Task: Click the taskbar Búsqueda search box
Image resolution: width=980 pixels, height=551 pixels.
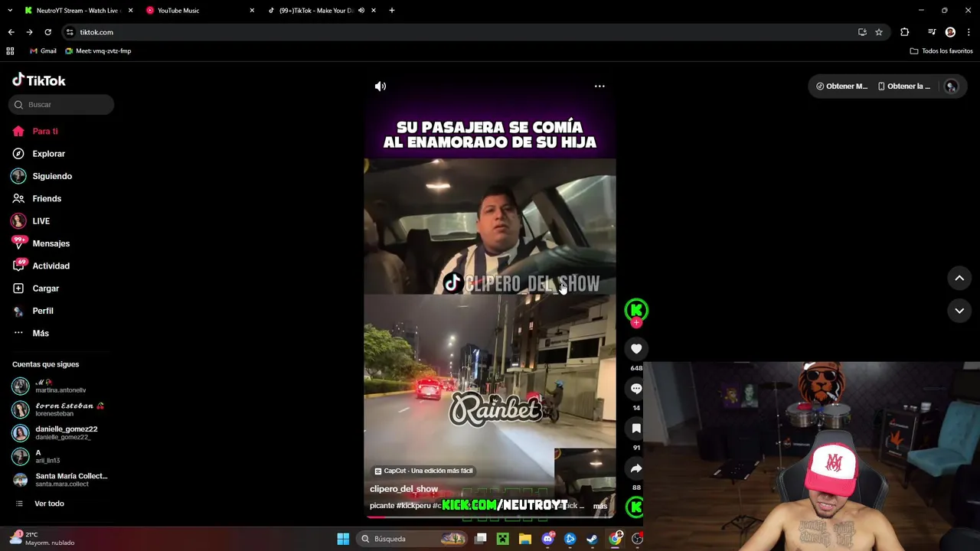Action: point(412,539)
